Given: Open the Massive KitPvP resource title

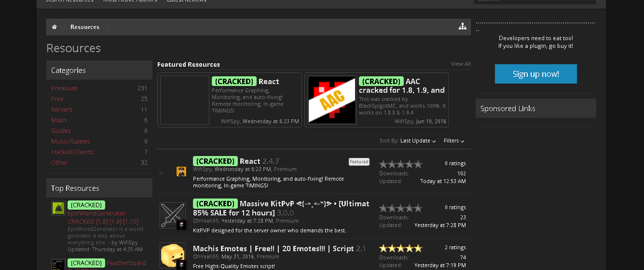Looking at the screenshot, I should [281, 208].
